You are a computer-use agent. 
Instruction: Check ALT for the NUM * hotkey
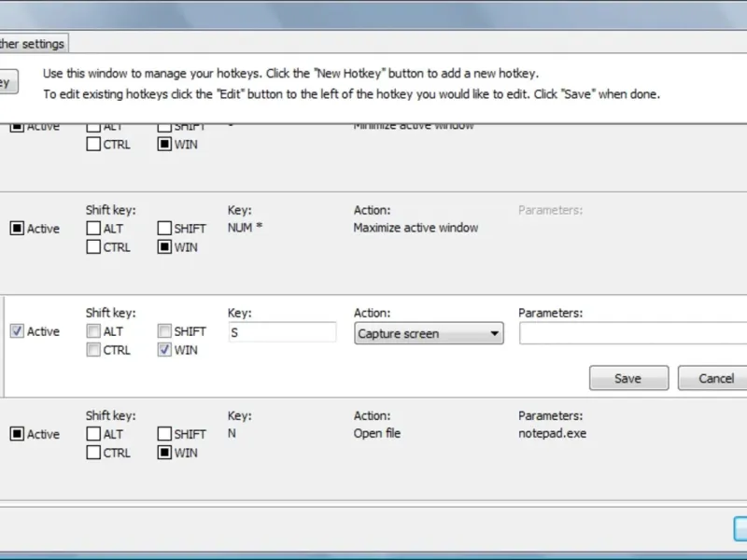pos(93,229)
